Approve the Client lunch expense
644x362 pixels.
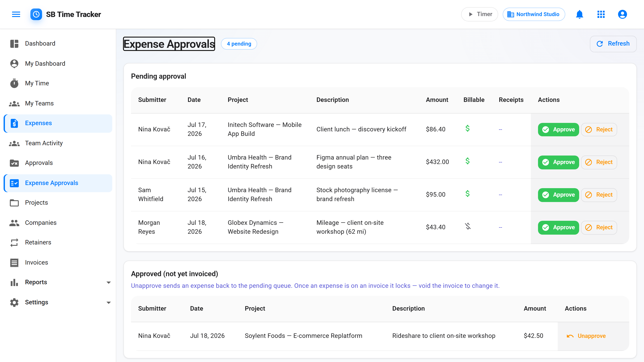pyautogui.click(x=558, y=129)
